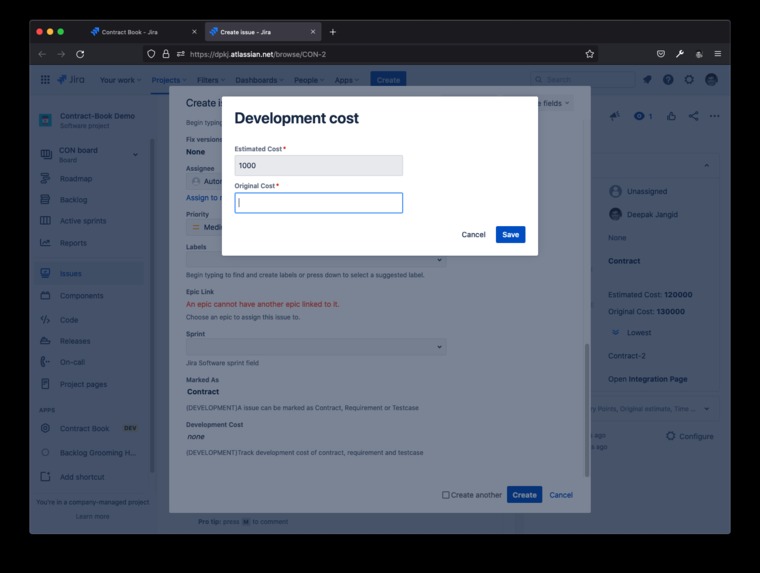Open the user profile avatar
760x573 pixels.
[711, 80]
